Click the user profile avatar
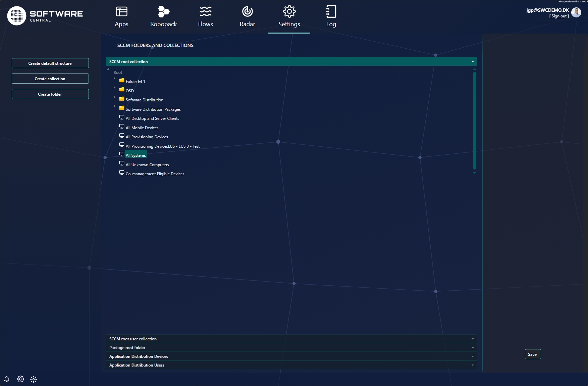Image resolution: width=588 pixels, height=386 pixels. tap(576, 12)
